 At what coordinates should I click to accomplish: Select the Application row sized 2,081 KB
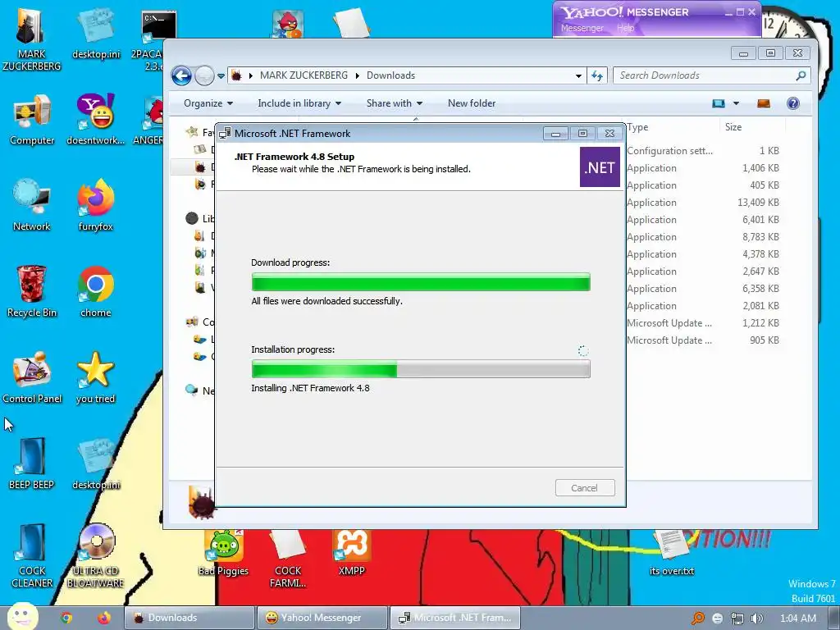tap(702, 306)
